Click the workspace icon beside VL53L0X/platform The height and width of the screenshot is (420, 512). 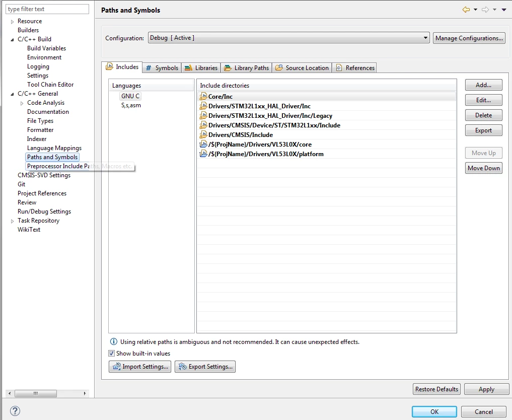(x=203, y=154)
